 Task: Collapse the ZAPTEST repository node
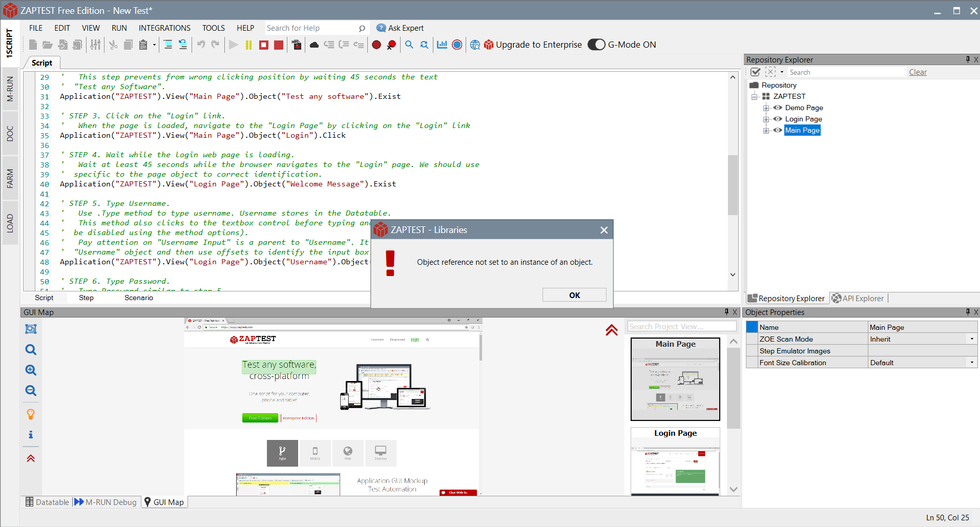(755, 97)
